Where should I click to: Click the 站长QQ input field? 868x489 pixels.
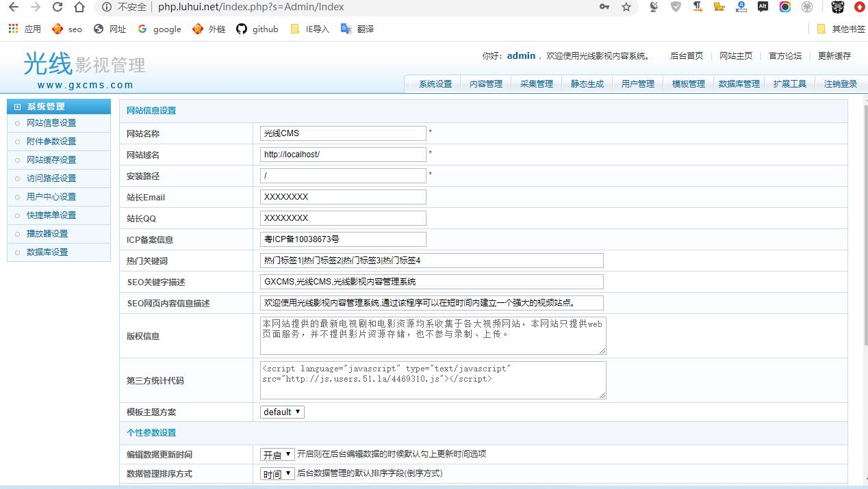(343, 218)
